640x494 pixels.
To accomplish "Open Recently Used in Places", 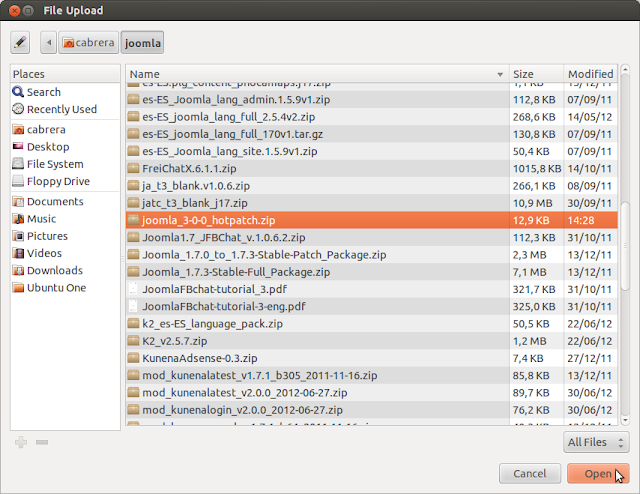I will [65, 109].
